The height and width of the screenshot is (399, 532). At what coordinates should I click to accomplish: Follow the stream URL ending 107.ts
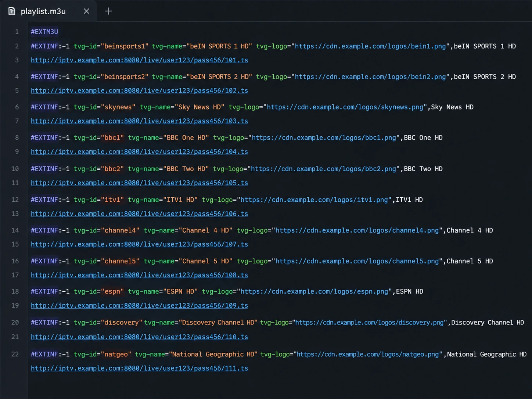tap(139, 244)
